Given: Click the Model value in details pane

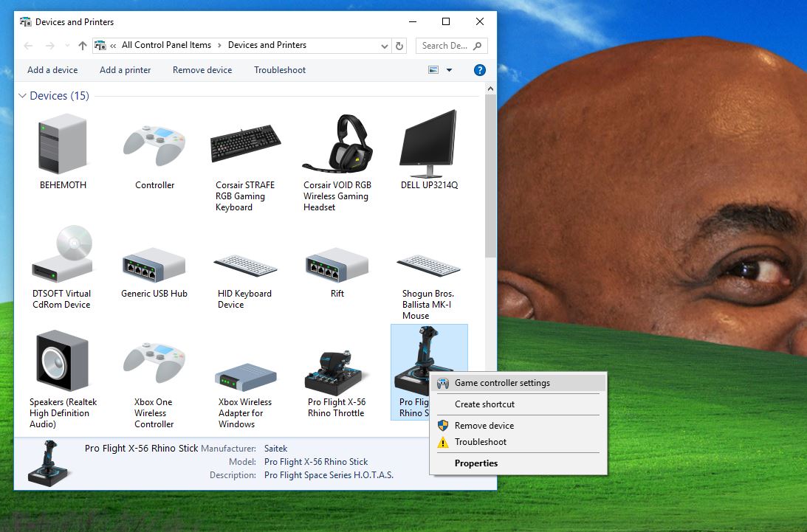Looking at the screenshot, I should click(316, 462).
